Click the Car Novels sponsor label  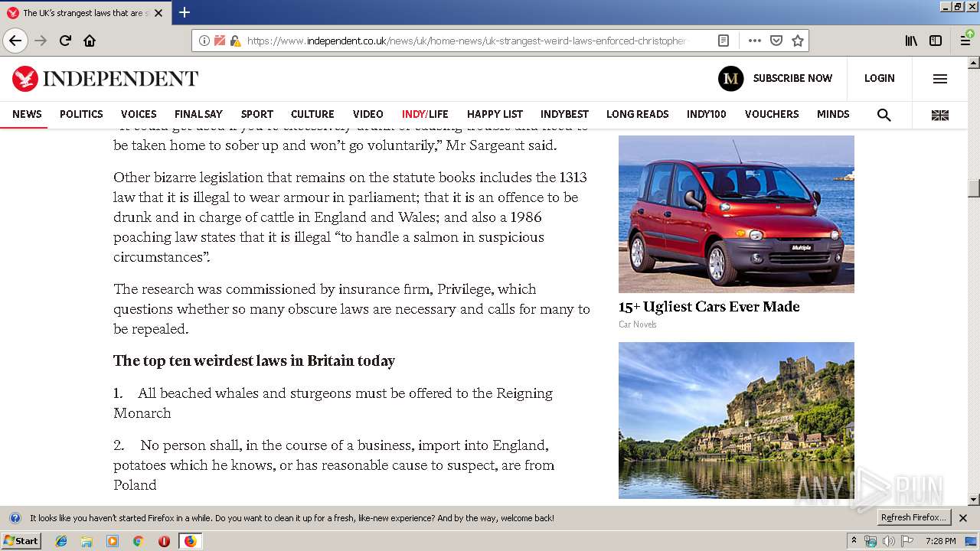point(637,324)
